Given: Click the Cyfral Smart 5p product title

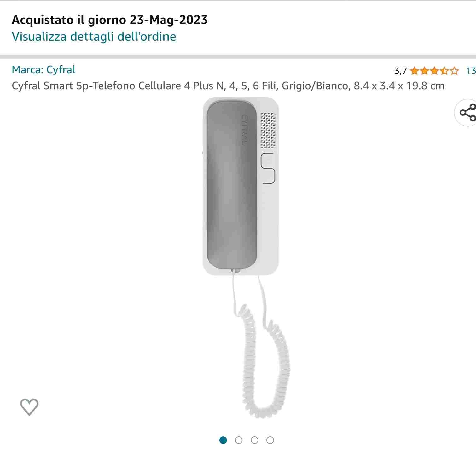Looking at the screenshot, I should (x=228, y=86).
